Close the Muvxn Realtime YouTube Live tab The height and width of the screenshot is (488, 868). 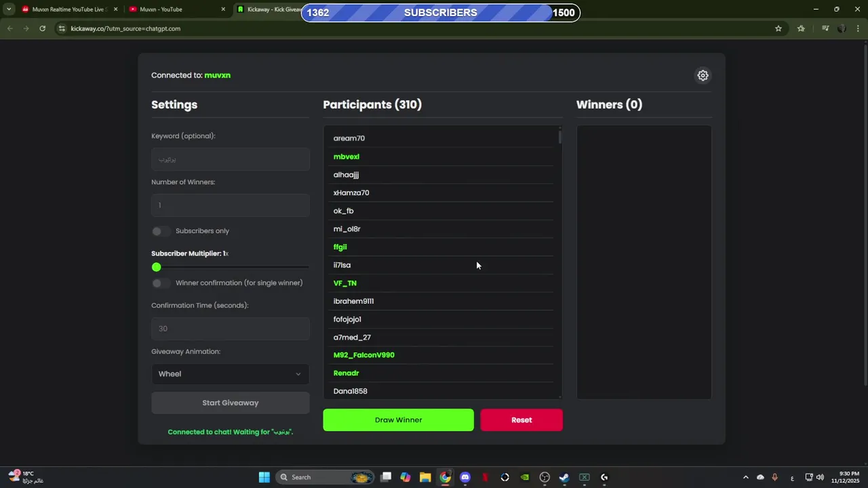(x=115, y=9)
